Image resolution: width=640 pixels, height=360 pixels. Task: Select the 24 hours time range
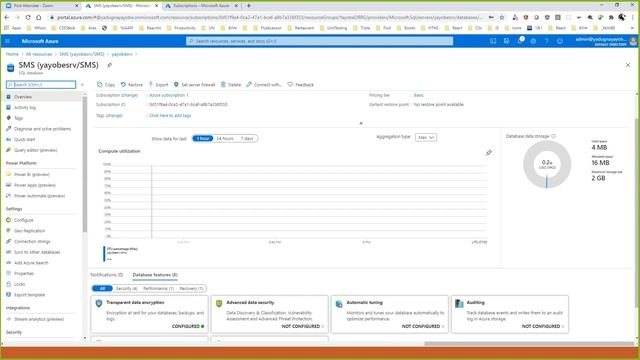pyautogui.click(x=224, y=138)
